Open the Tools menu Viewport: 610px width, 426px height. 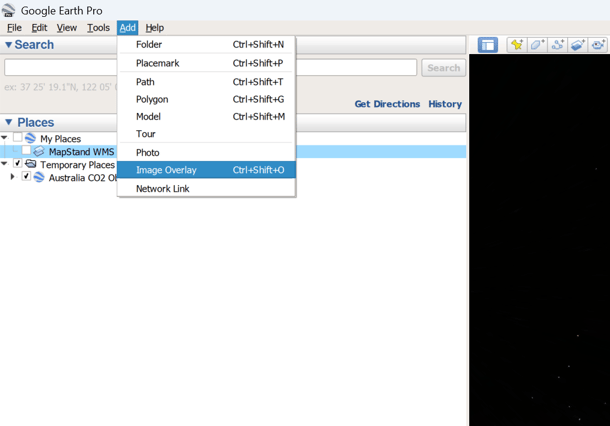pos(98,28)
